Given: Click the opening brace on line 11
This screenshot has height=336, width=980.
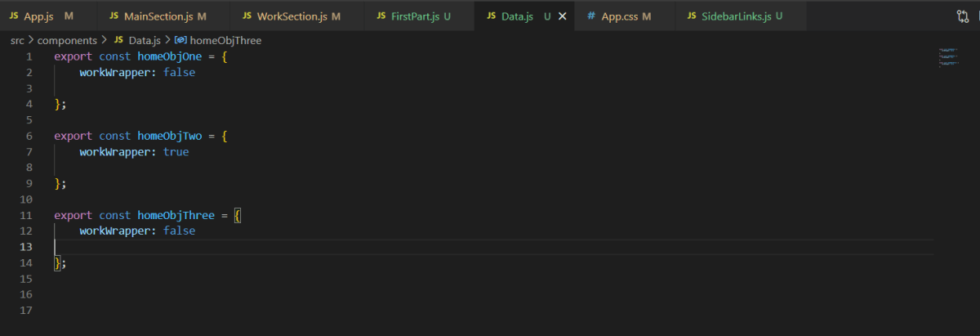Looking at the screenshot, I should [237, 215].
